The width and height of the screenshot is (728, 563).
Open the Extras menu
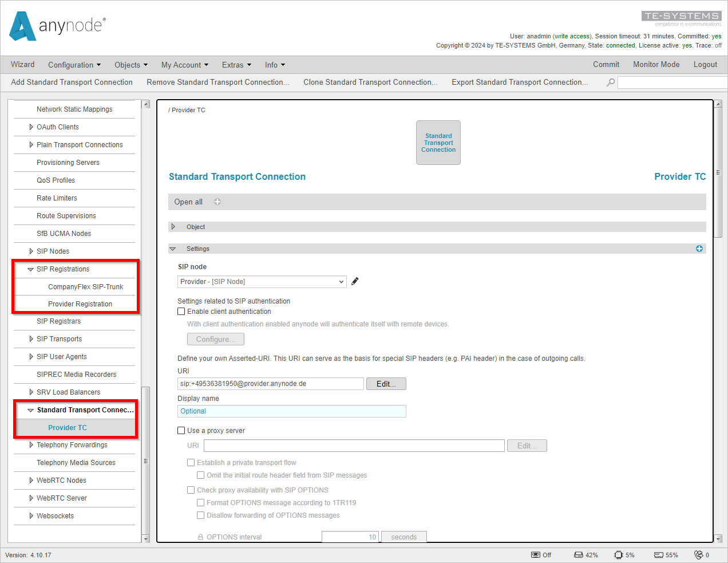click(236, 65)
